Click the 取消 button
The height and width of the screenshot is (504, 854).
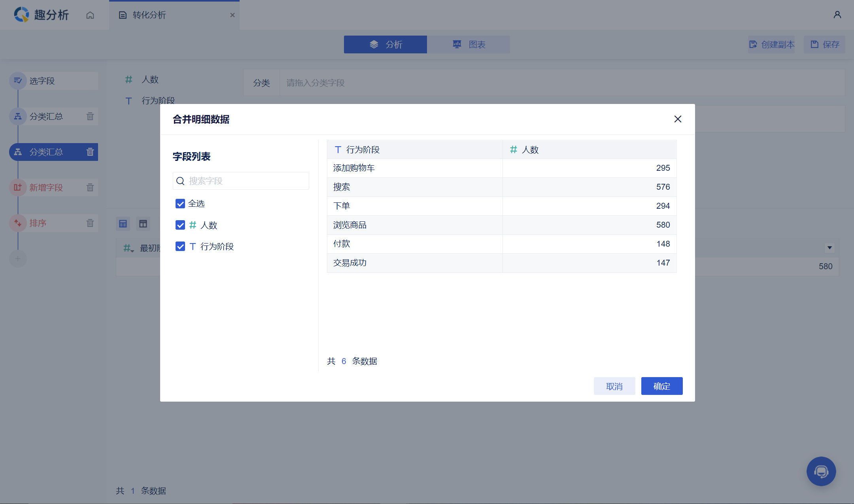click(x=614, y=386)
